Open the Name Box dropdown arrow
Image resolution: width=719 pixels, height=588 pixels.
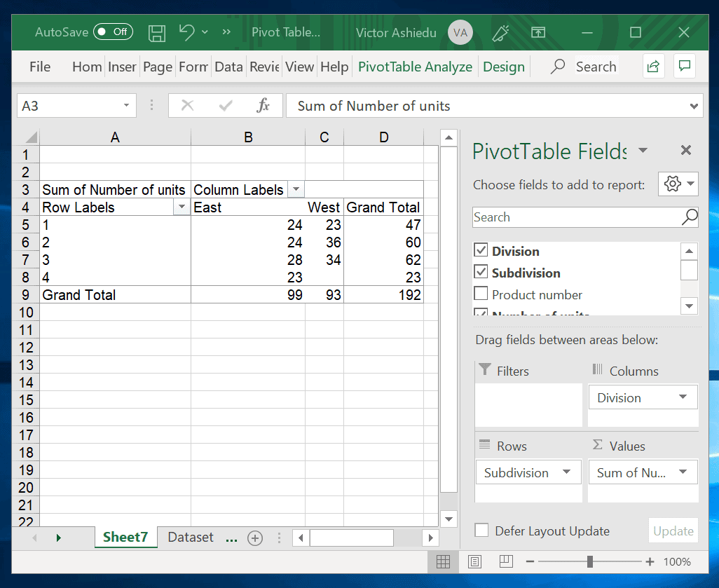coord(126,106)
